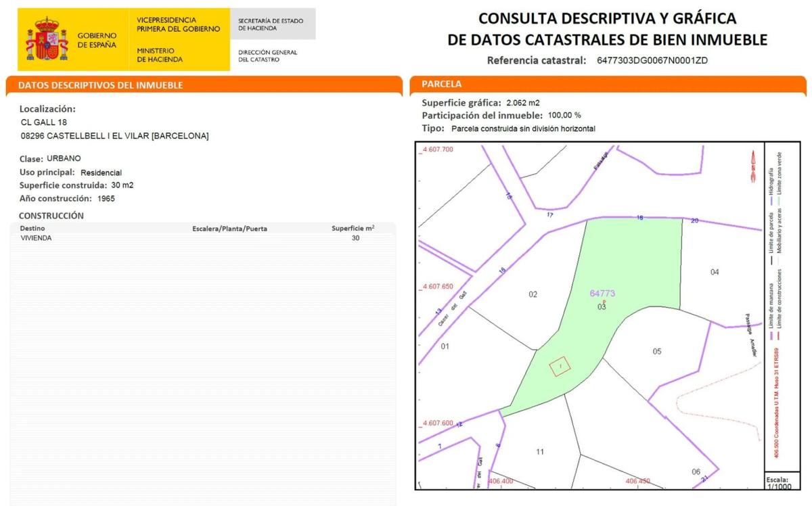Click the 'Carrer del Gall' street label

pos(452,310)
